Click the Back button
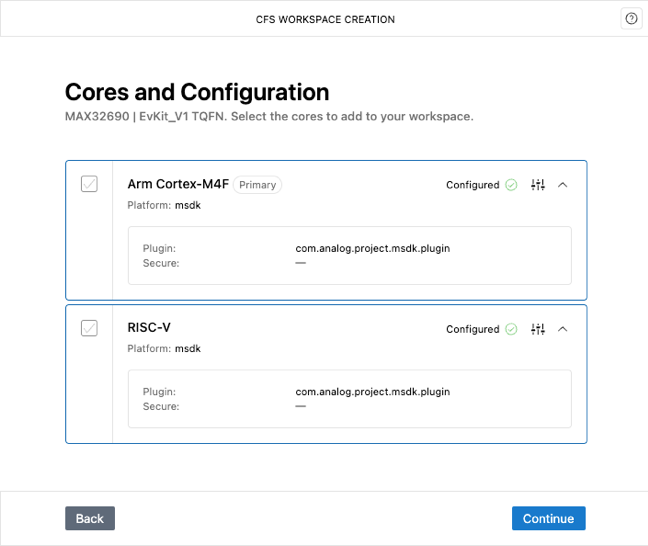This screenshot has height=546, width=648. (x=90, y=518)
